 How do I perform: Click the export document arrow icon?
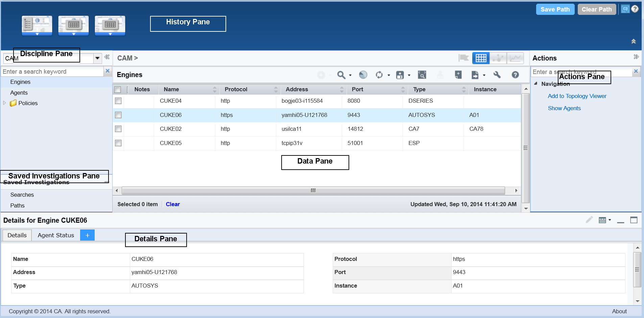pyautogui.click(x=475, y=75)
